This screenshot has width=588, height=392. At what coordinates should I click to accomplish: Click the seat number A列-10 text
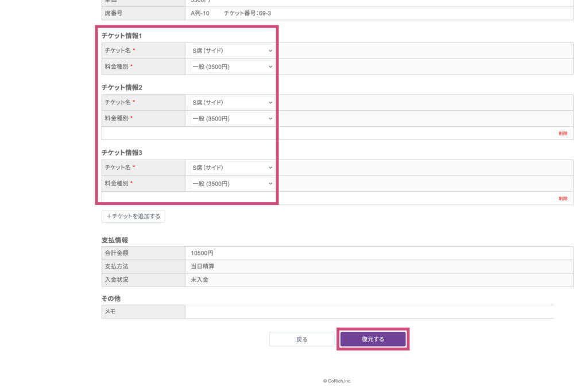(200, 13)
